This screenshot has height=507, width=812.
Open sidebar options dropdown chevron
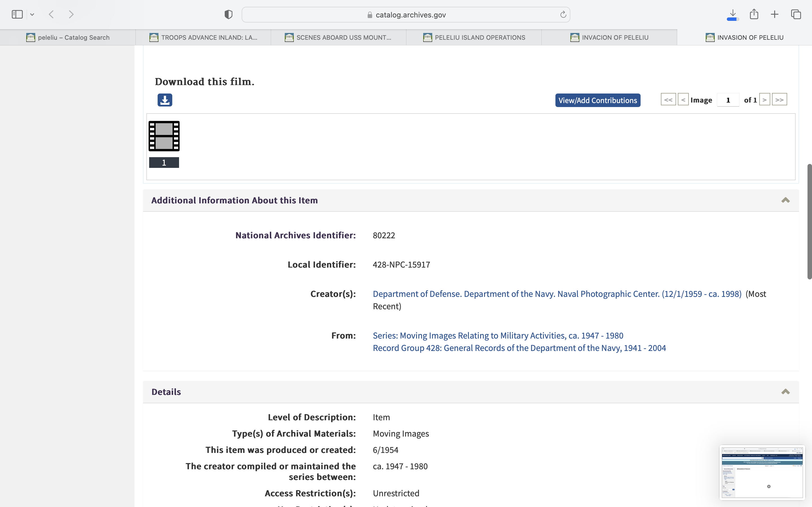coord(32,14)
